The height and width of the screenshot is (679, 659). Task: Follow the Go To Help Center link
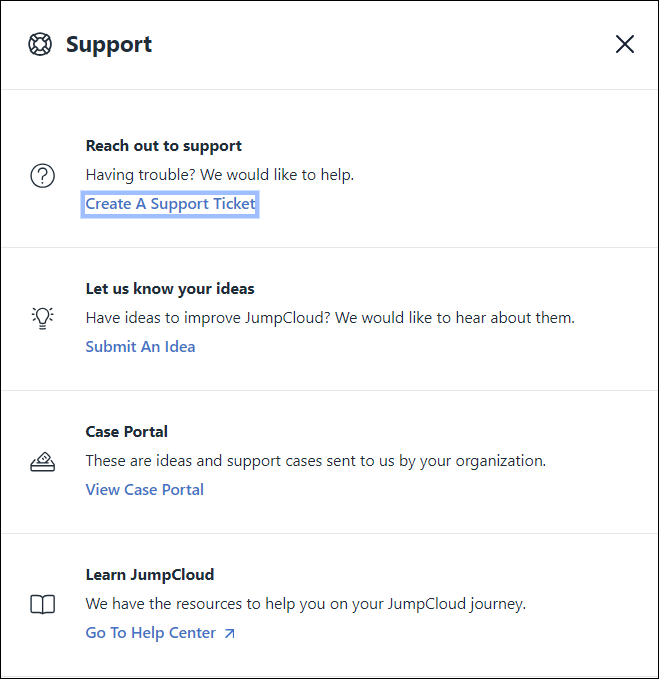click(x=150, y=633)
